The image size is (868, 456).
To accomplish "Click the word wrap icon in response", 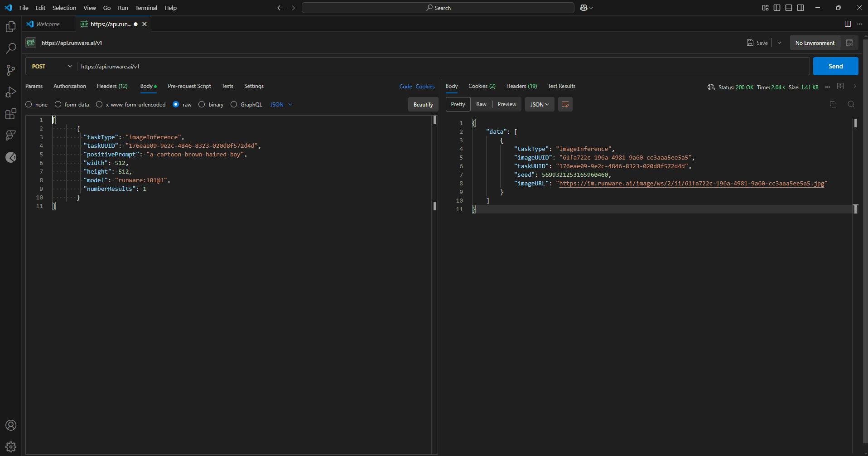I will (x=565, y=104).
